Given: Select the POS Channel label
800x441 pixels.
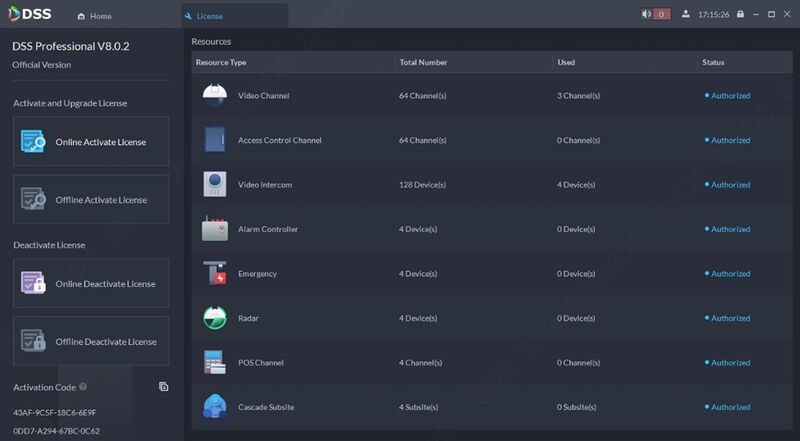Looking at the screenshot, I should click(x=261, y=362).
